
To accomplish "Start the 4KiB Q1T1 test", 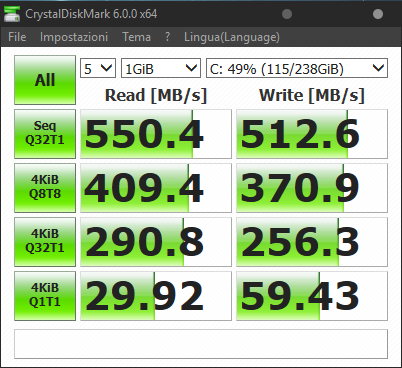I will (45, 296).
